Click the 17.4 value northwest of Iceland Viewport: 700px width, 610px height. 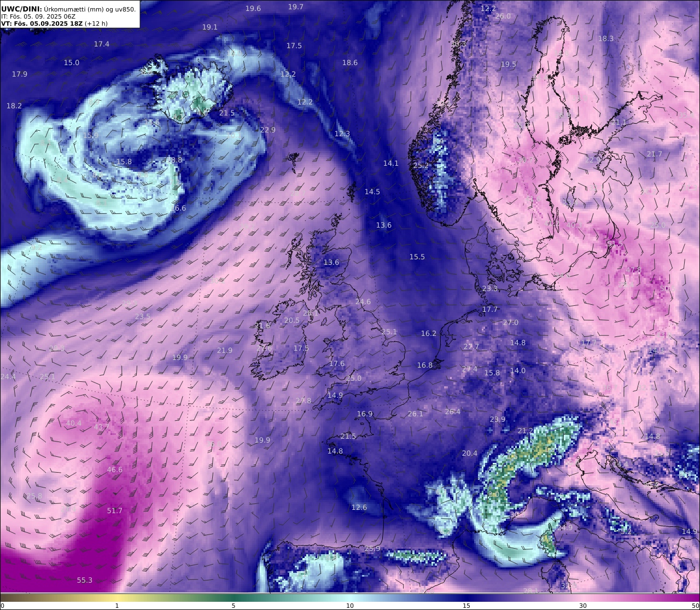click(x=101, y=44)
